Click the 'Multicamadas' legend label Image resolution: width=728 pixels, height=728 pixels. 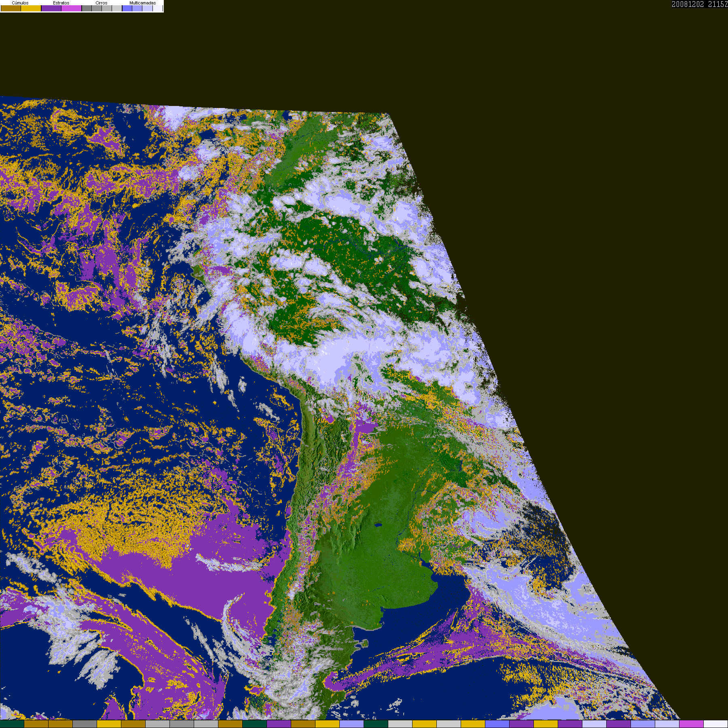[x=143, y=3]
